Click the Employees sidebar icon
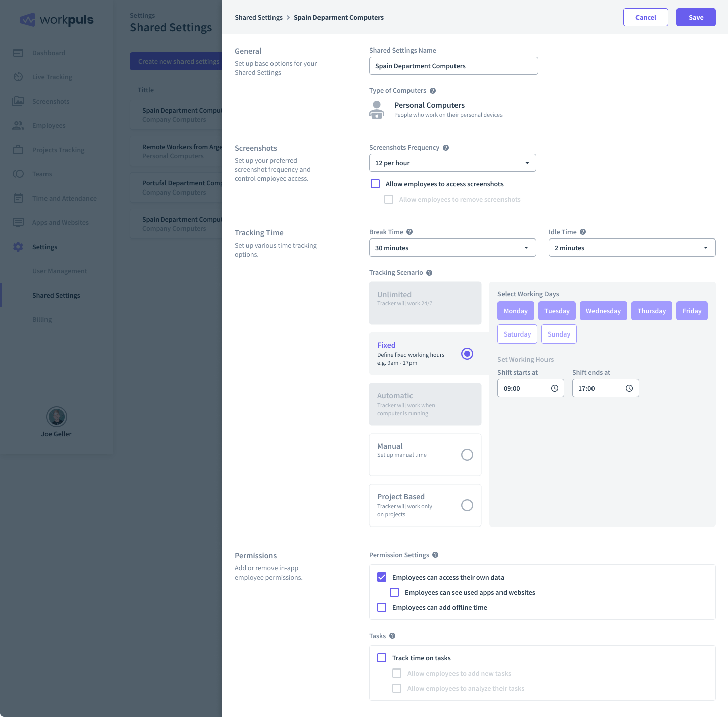The image size is (728, 717). click(18, 125)
